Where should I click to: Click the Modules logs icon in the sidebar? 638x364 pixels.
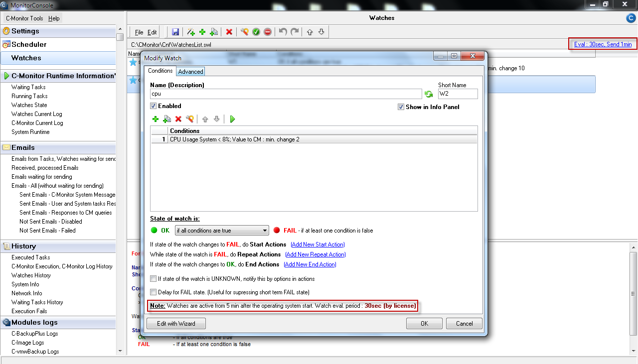[6, 322]
